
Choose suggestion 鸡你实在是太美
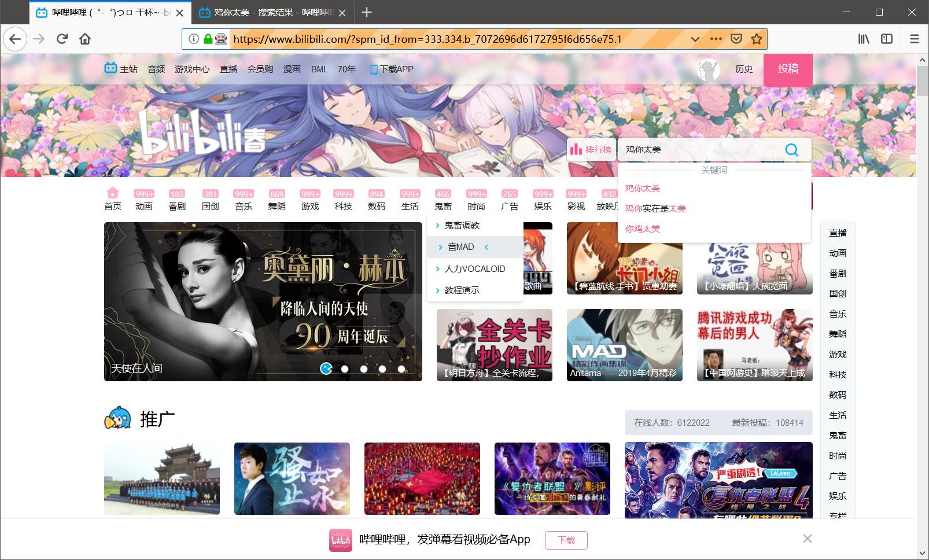(655, 208)
